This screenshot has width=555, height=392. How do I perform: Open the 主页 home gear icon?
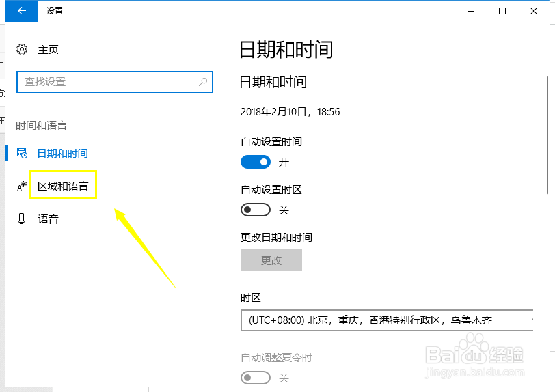22,49
